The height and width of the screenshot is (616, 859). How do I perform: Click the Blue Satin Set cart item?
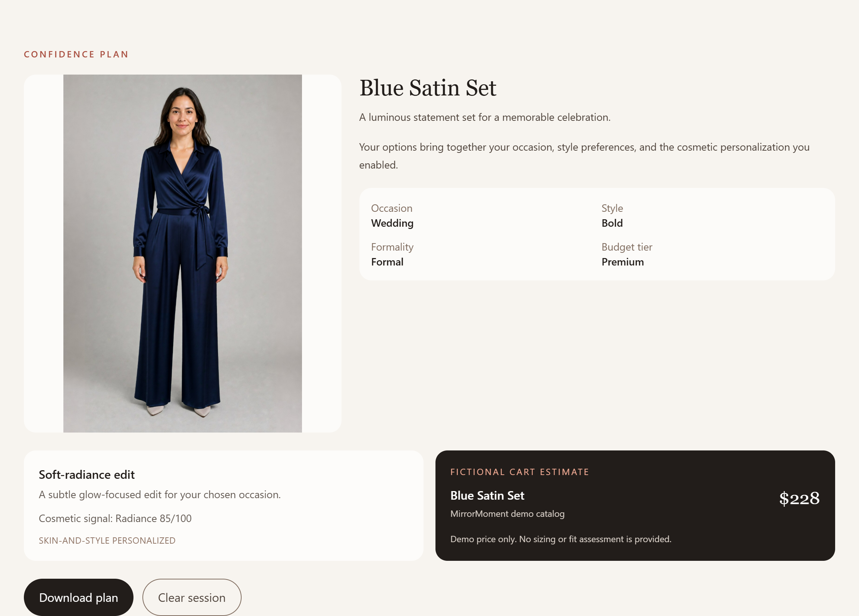click(x=487, y=496)
